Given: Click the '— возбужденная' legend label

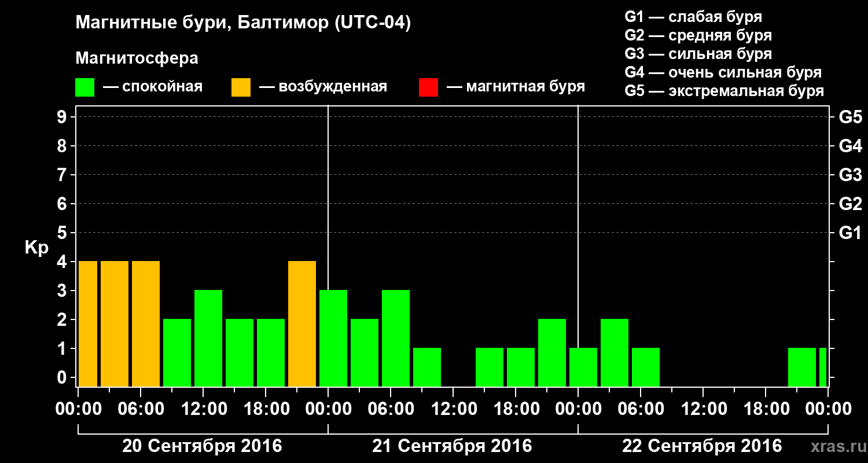Looking at the screenshot, I should (x=323, y=87).
